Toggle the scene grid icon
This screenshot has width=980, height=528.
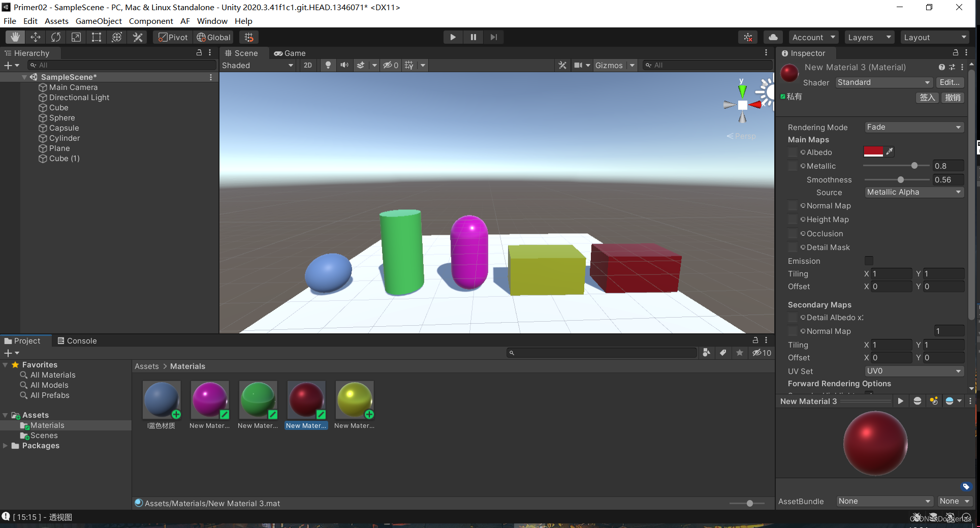point(409,65)
